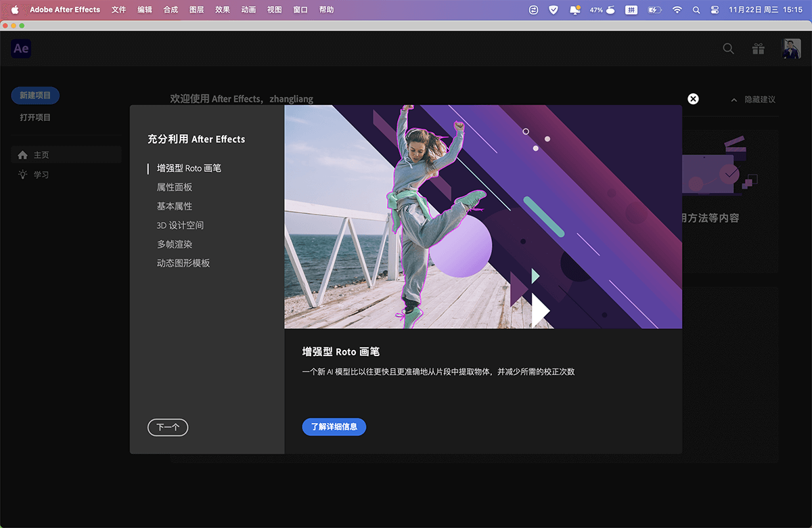The width and height of the screenshot is (812, 528).
Task: Open the search magnifier icon
Action: pyautogui.click(x=728, y=49)
